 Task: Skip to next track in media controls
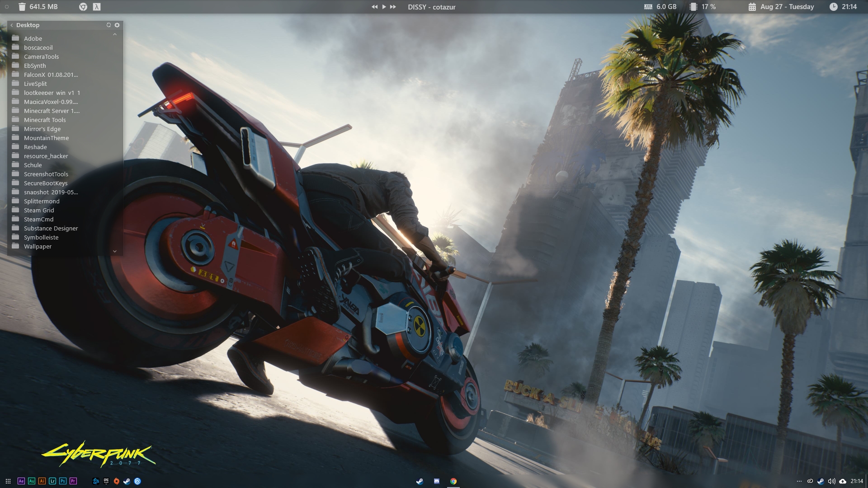pyautogui.click(x=393, y=7)
